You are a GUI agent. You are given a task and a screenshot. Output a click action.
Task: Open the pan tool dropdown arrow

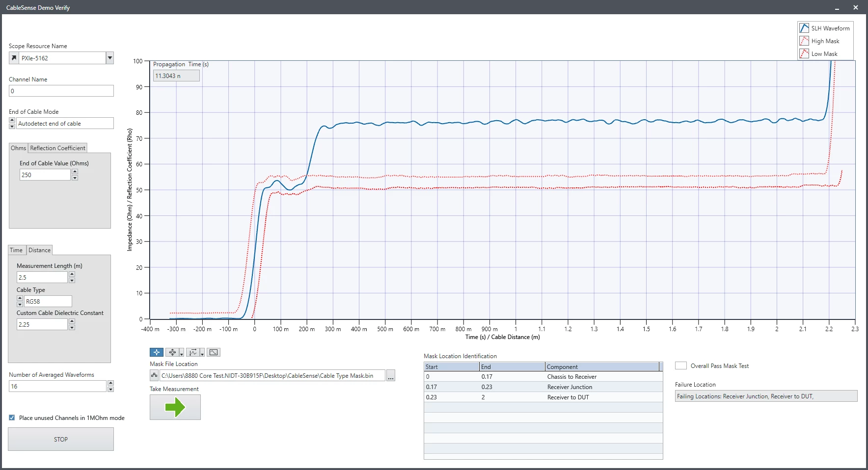coord(182,353)
